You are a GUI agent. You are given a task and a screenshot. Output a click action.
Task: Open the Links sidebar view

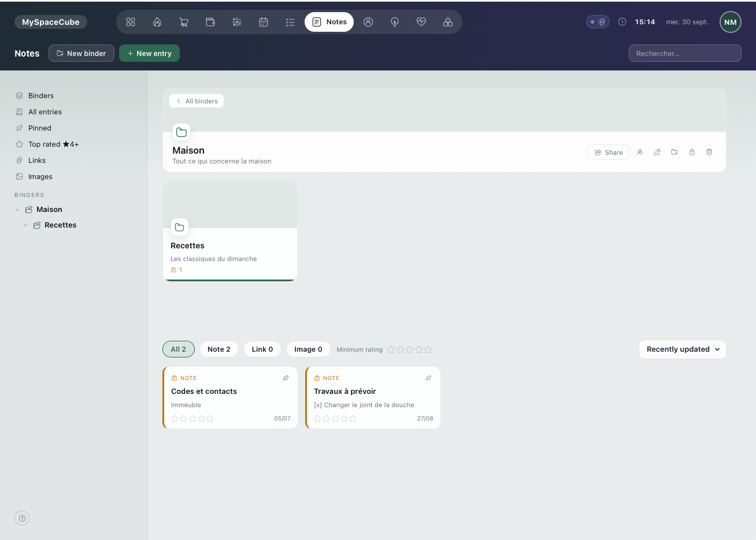click(x=37, y=161)
